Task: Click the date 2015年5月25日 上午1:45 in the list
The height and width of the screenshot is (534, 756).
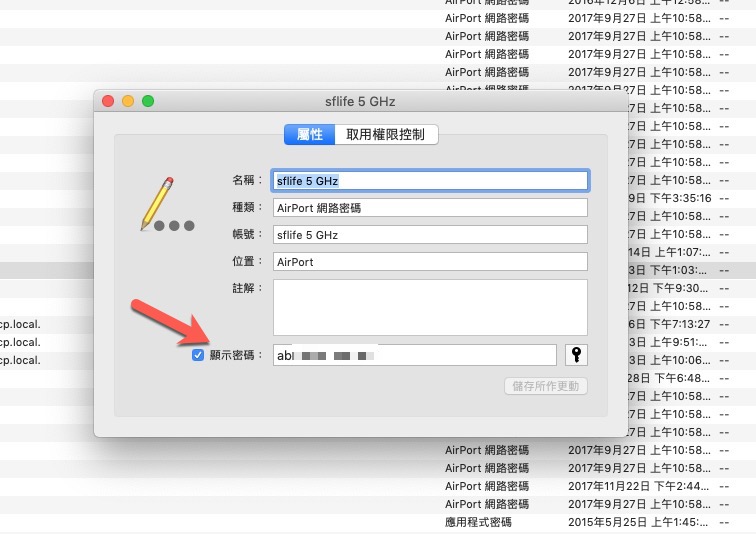Action: (638, 522)
